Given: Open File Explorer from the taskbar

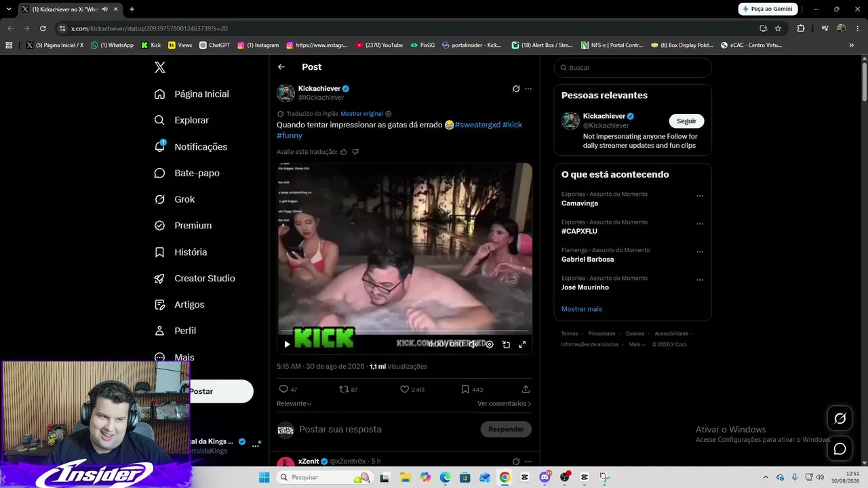Looking at the screenshot, I should [406, 477].
